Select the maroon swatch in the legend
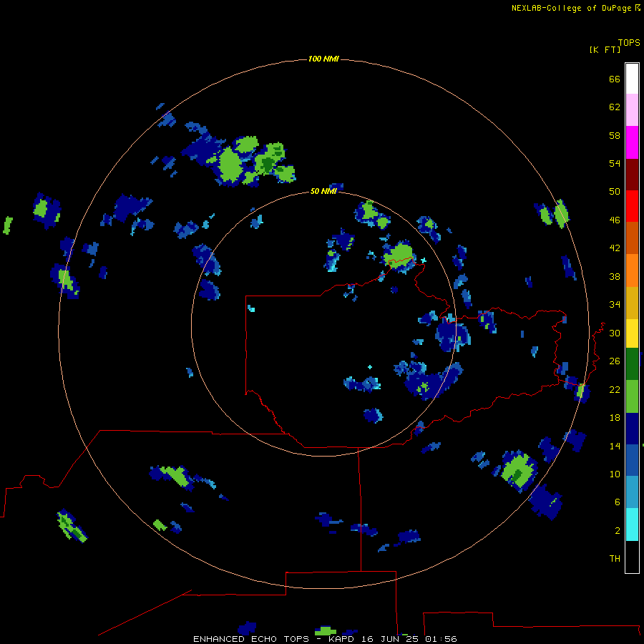 (632, 174)
